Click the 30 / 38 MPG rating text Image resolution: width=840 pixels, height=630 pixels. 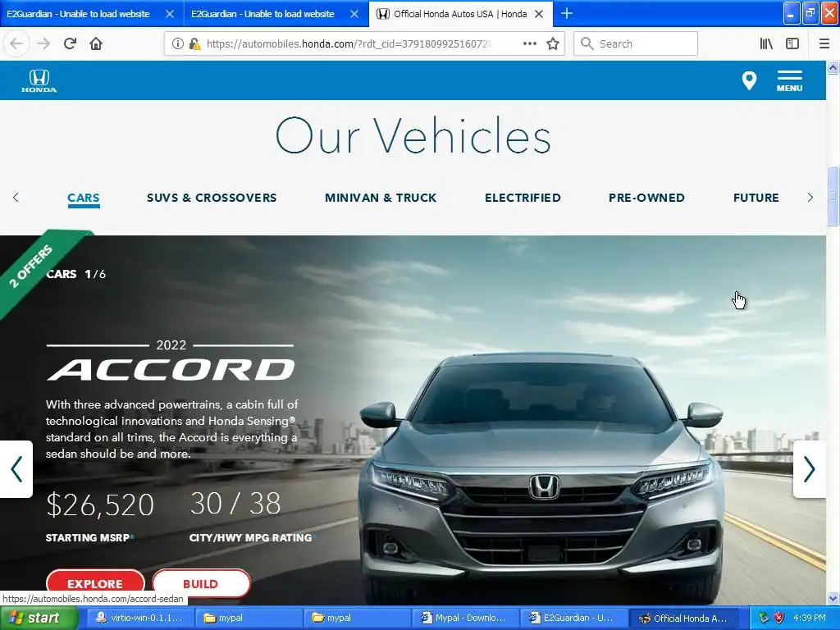235,504
